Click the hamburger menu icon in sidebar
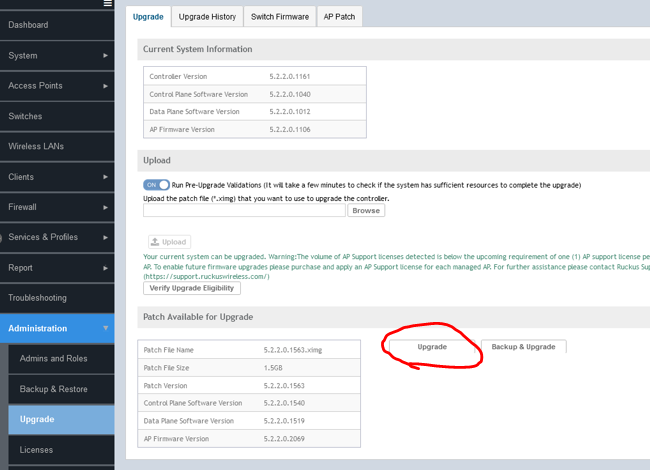The image size is (650, 470). [107, 4]
